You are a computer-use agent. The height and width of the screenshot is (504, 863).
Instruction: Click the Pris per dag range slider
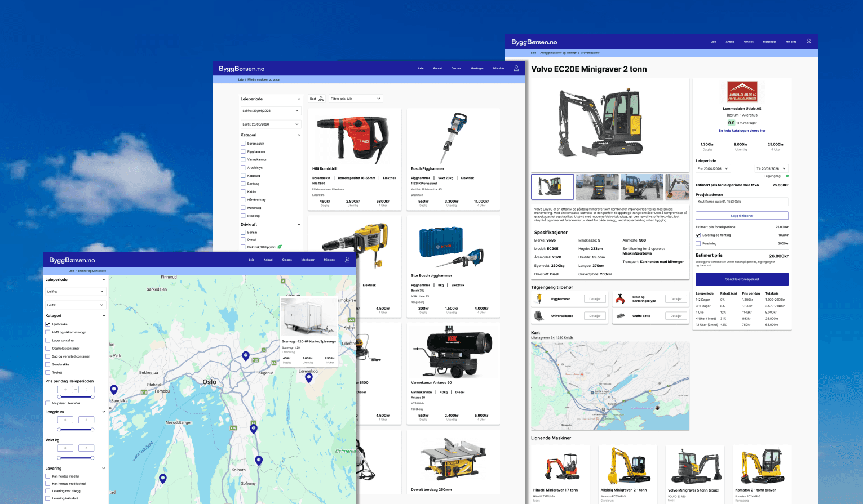[76, 397]
